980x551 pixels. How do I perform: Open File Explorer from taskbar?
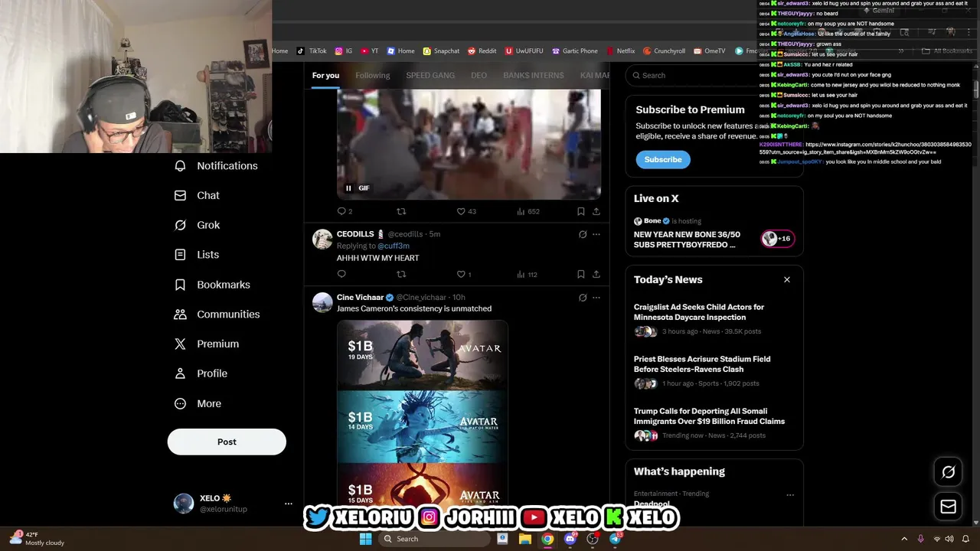pyautogui.click(x=525, y=539)
